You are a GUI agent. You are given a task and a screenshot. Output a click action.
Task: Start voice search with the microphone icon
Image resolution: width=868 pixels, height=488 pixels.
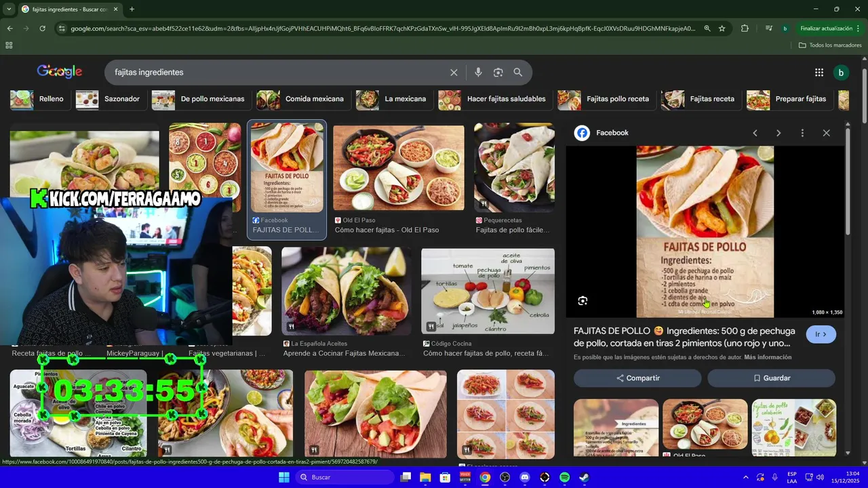[478, 73]
